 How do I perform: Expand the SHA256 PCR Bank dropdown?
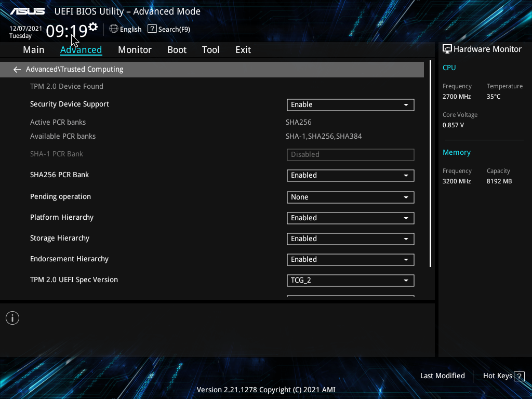point(350,176)
